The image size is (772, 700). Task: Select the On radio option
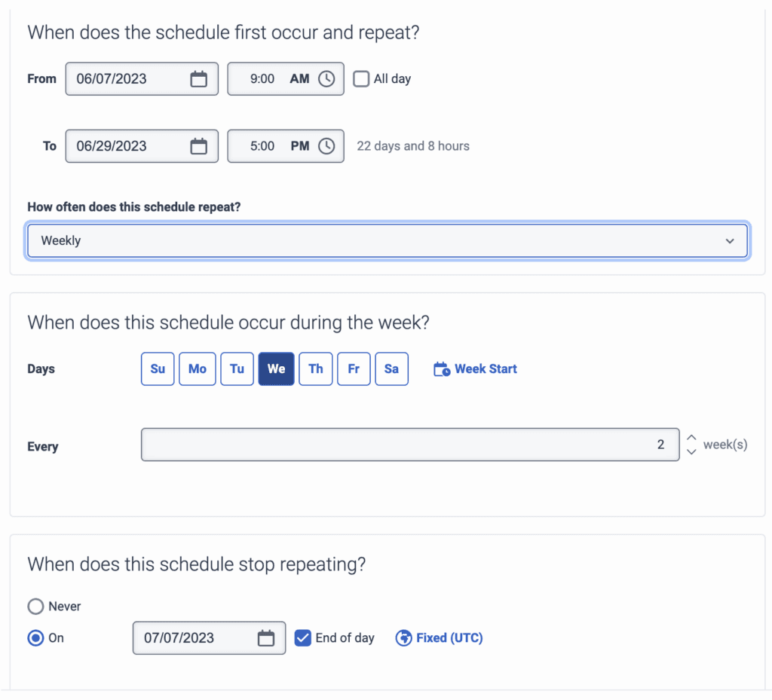click(35, 638)
